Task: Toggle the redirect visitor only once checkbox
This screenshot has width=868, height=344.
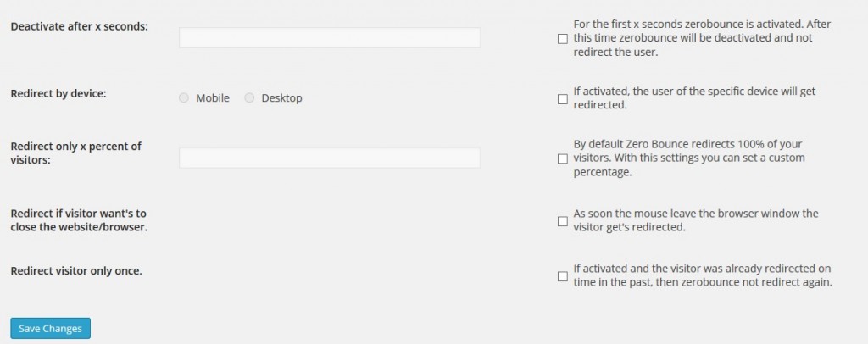Action: tap(562, 276)
